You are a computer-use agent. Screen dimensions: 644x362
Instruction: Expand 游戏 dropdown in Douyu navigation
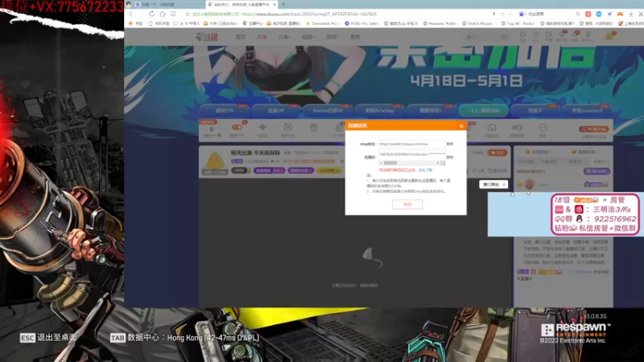(x=332, y=37)
